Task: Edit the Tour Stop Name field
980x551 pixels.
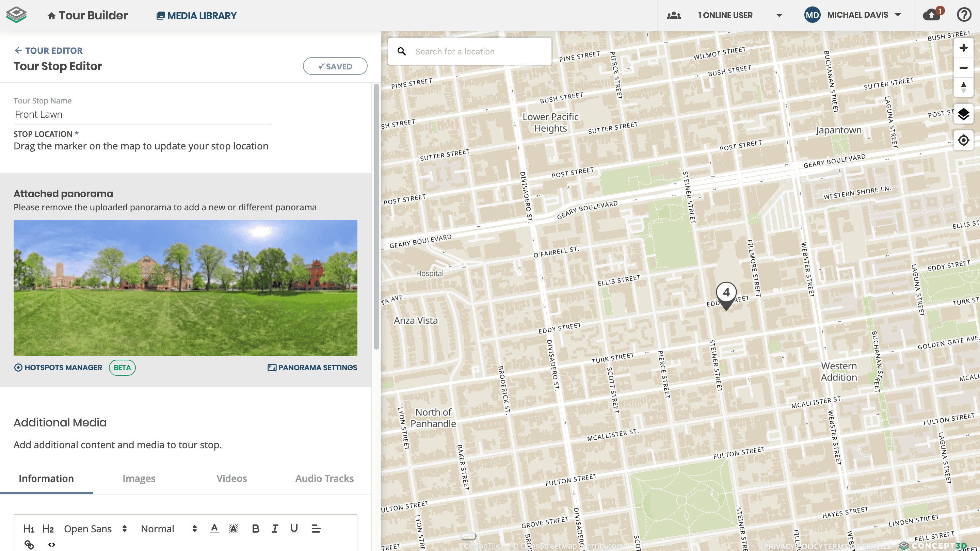Action: tap(142, 114)
